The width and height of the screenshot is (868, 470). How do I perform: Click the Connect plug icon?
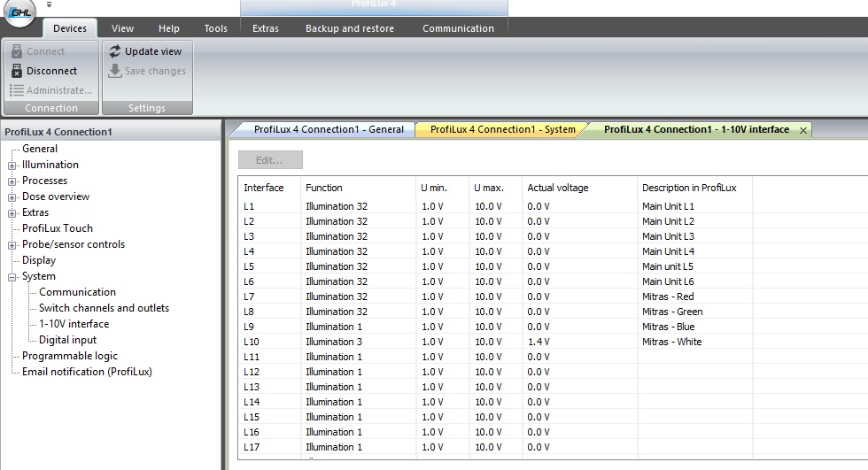click(17, 51)
